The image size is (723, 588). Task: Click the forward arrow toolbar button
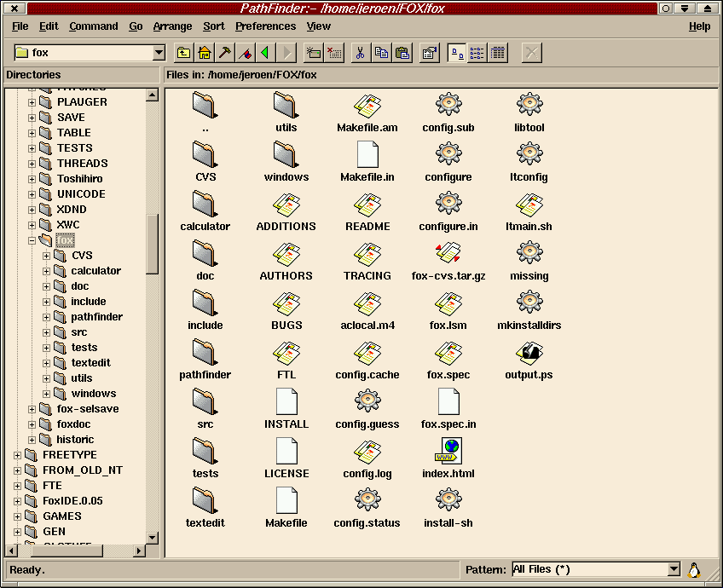tap(286, 53)
